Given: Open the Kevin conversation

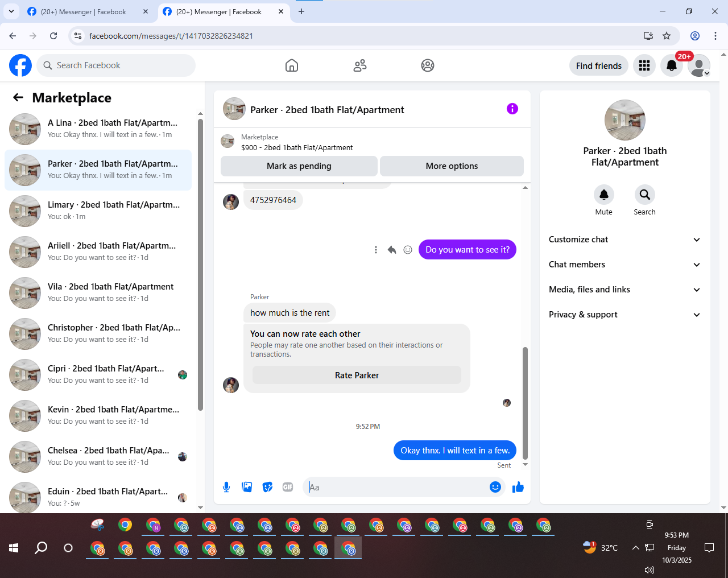Looking at the screenshot, I should (98, 416).
